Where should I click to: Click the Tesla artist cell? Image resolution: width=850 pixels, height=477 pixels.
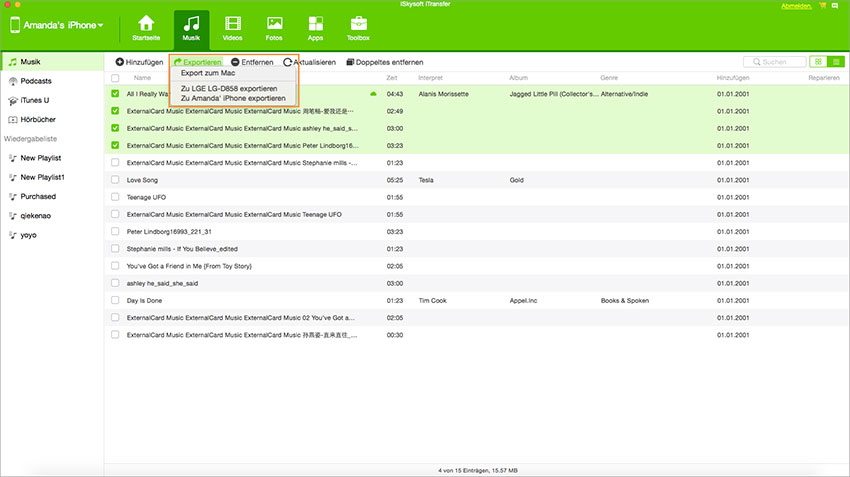(x=426, y=180)
